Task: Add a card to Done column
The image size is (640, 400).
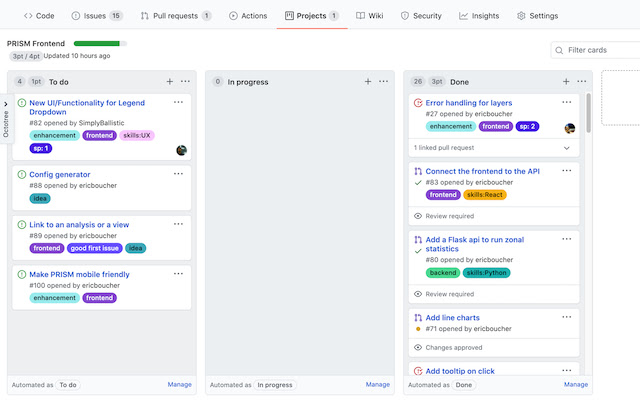Action: pos(566,81)
